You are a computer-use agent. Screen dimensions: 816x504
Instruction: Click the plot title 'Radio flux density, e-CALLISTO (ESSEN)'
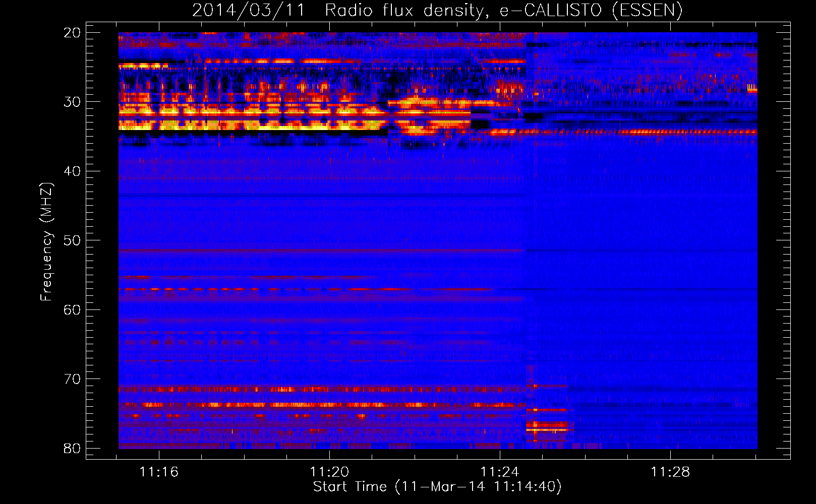click(504, 11)
